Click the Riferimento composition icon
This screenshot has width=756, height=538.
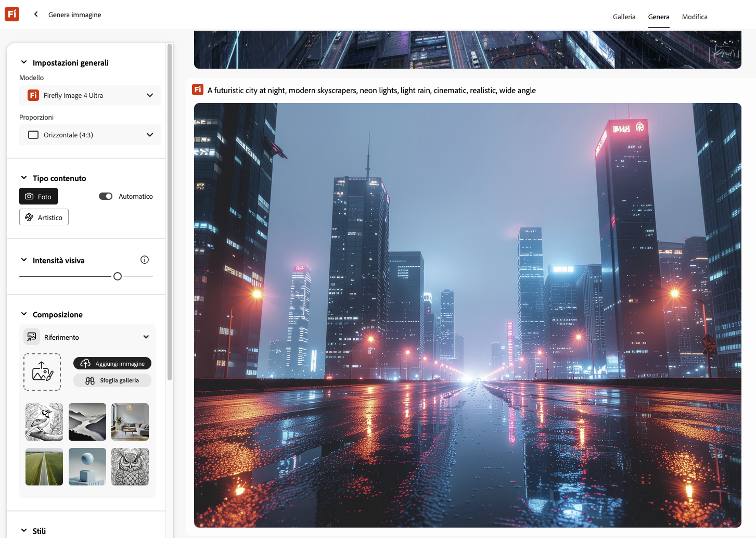pyautogui.click(x=32, y=337)
